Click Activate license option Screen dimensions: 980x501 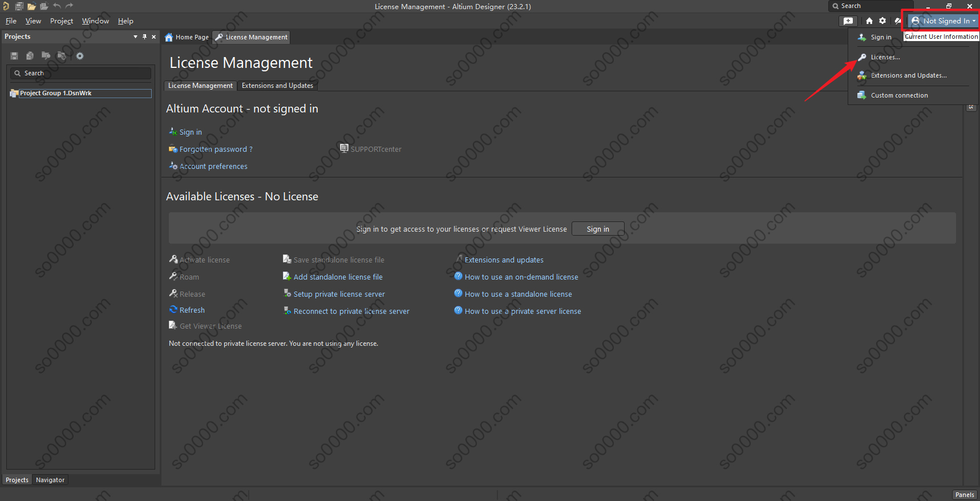coord(204,260)
